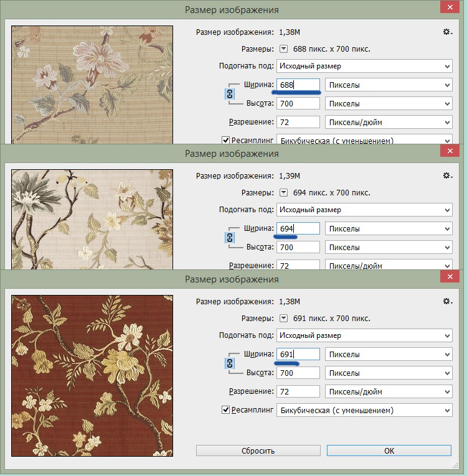Click the Высота field under width 691
Viewport: 467px width, 476px height.
(x=298, y=373)
